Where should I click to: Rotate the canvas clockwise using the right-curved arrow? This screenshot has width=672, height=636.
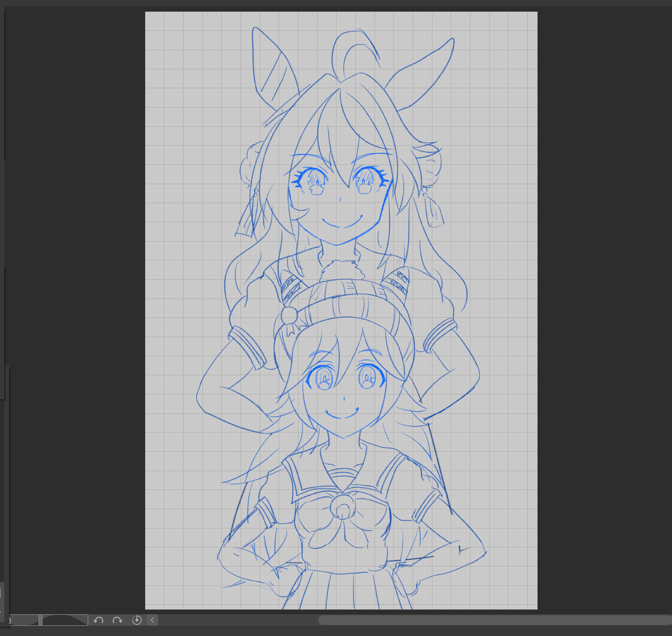tap(117, 620)
